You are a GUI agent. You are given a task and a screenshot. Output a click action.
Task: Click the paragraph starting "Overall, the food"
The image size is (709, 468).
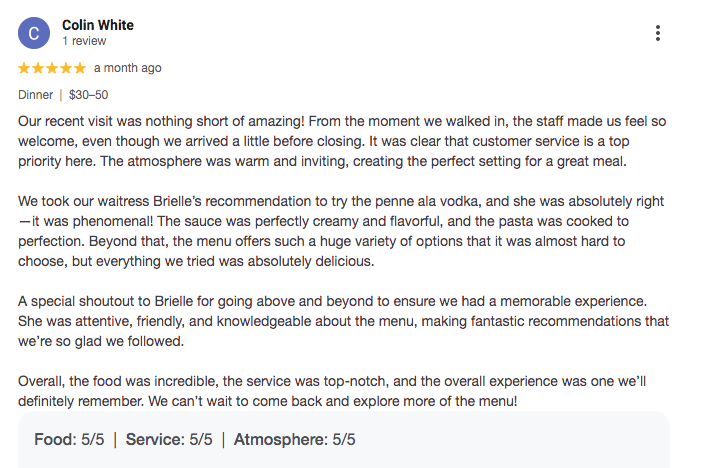pyautogui.click(x=332, y=391)
